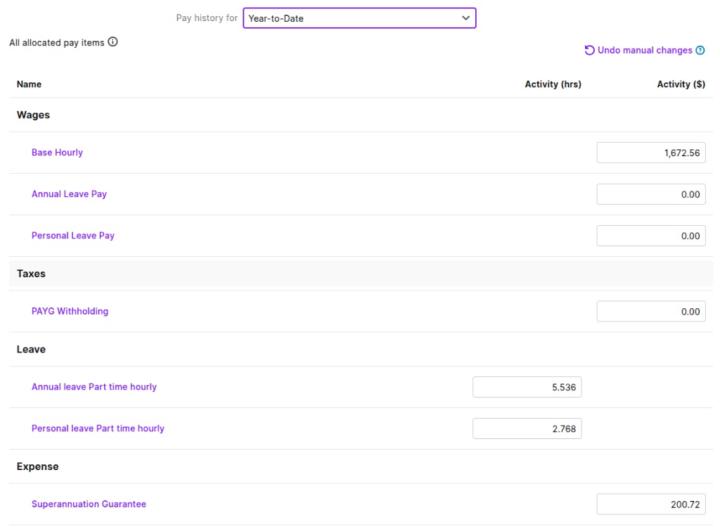Open the Annual Leave Pay item
The width and height of the screenshot is (720, 527).
click(69, 194)
